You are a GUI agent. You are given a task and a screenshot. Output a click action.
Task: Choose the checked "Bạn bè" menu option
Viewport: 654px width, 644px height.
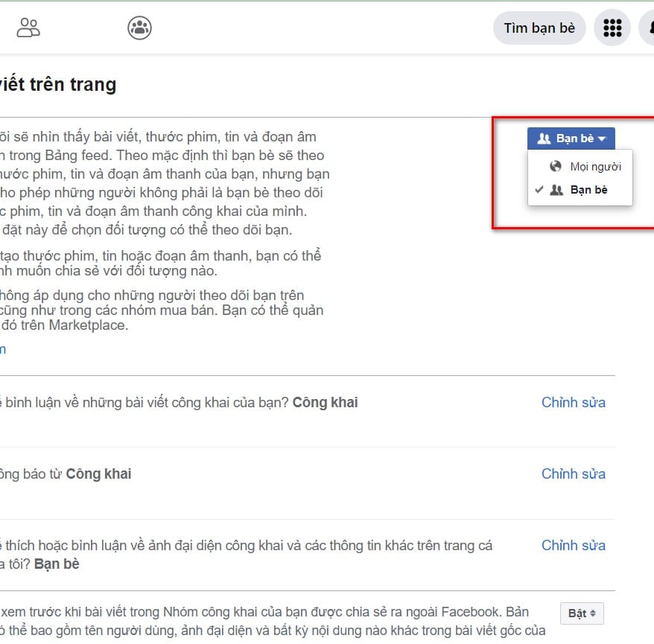click(580, 190)
